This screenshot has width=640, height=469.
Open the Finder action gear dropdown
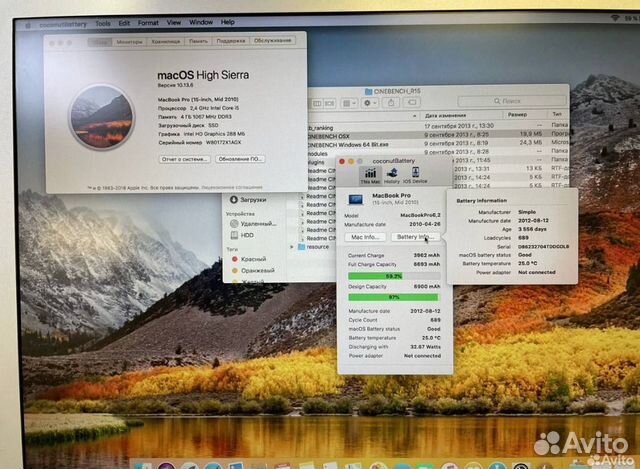[370, 103]
